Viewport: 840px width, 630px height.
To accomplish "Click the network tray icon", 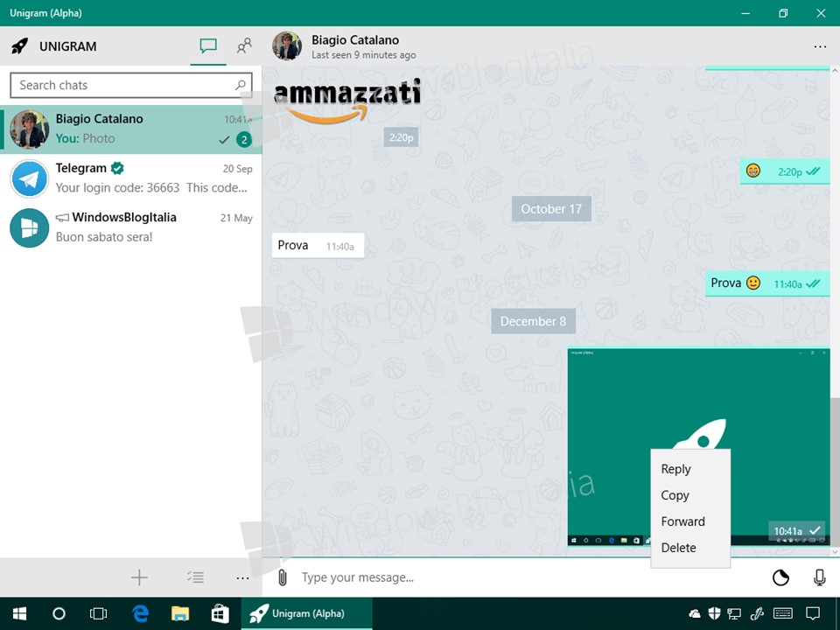I will pyautogui.click(x=734, y=614).
